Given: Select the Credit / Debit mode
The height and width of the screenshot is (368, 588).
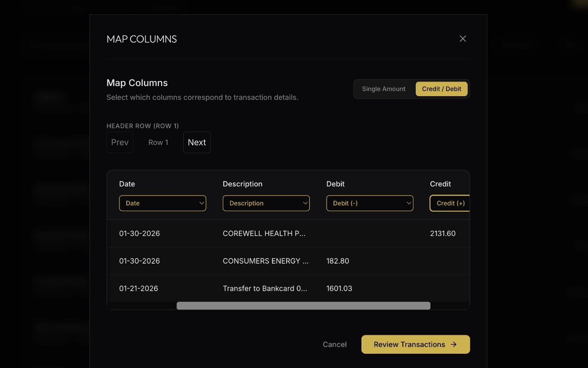Looking at the screenshot, I should pos(441,89).
